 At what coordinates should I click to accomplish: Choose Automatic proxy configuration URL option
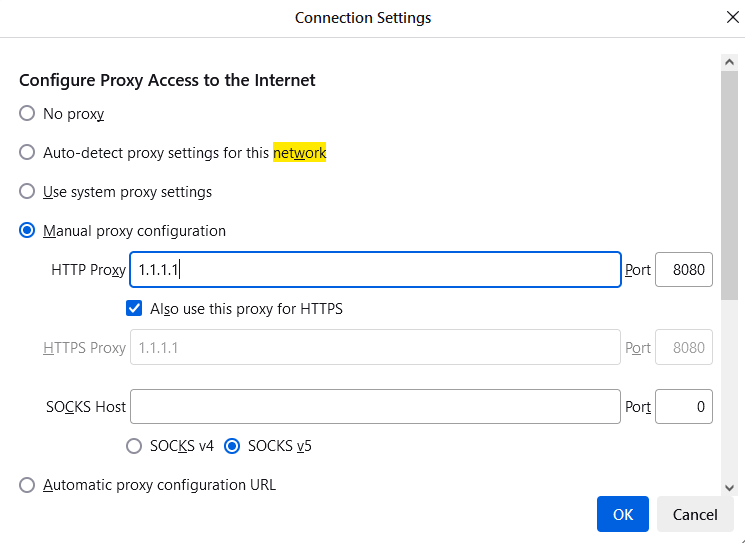pyautogui.click(x=27, y=485)
